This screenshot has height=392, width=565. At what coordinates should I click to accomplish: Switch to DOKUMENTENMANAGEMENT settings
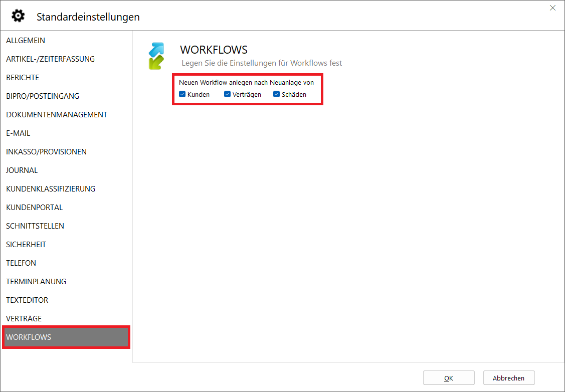tap(57, 115)
